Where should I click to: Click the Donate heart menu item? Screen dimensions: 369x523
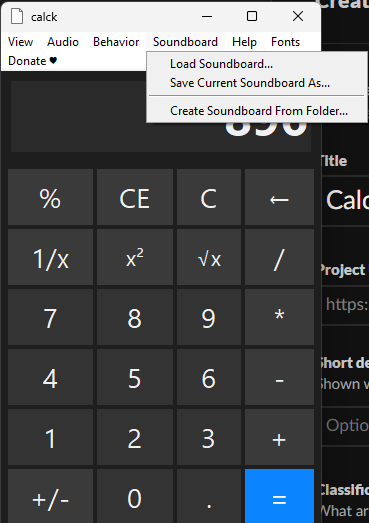tap(32, 61)
